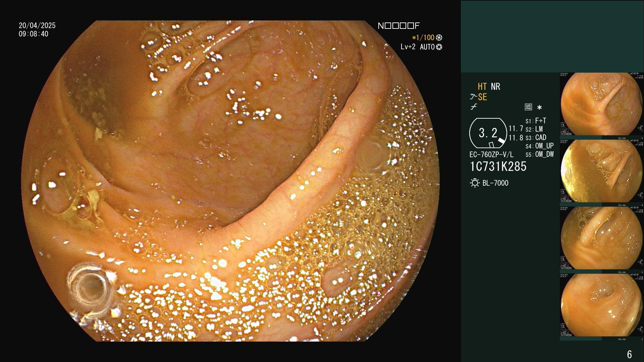Click the tone curve icon below SE
Screen dimensions: 644x362
pyautogui.click(x=474, y=107)
